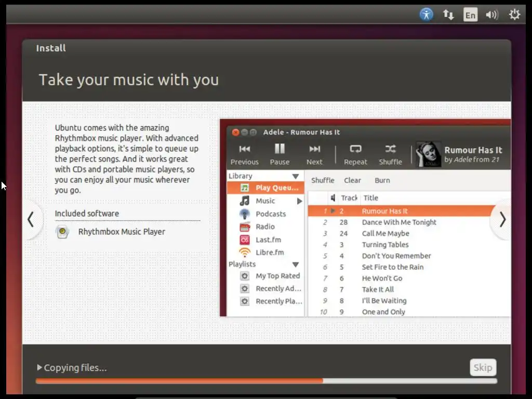Click the Skip button
The height and width of the screenshot is (399, 532).
point(483,367)
